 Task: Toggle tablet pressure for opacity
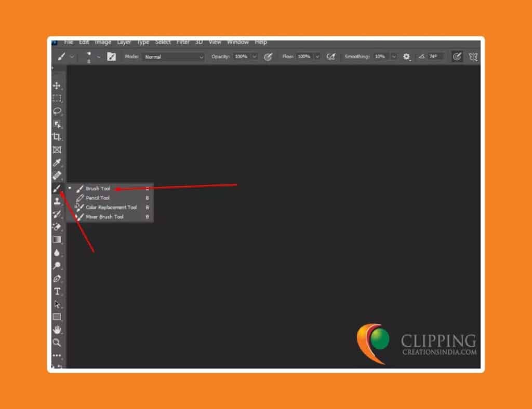[x=268, y=57]
